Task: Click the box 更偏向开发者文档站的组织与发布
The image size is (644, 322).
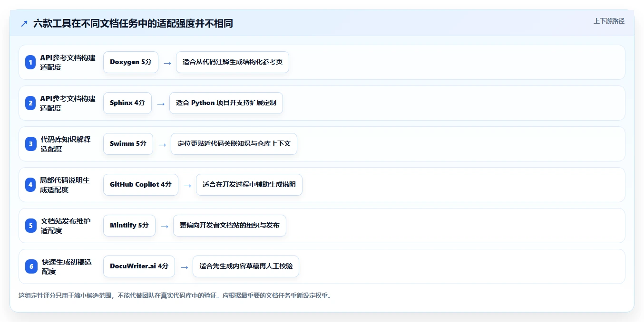Action: tap(230, 226)
